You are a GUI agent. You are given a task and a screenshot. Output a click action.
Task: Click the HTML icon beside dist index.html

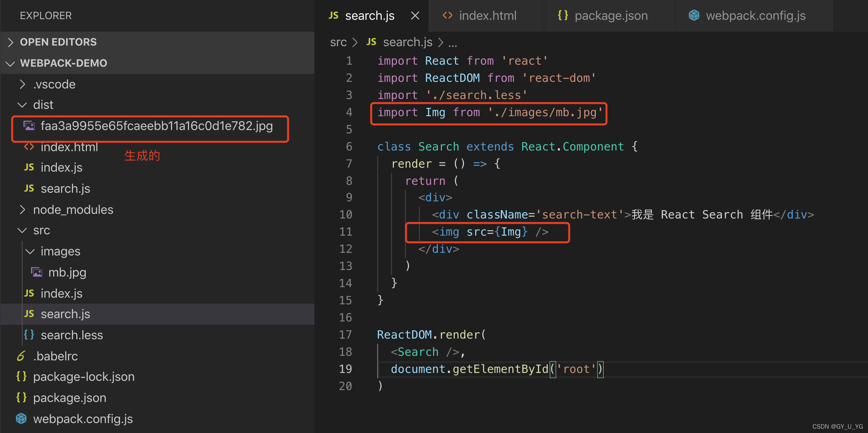[29, 147]
